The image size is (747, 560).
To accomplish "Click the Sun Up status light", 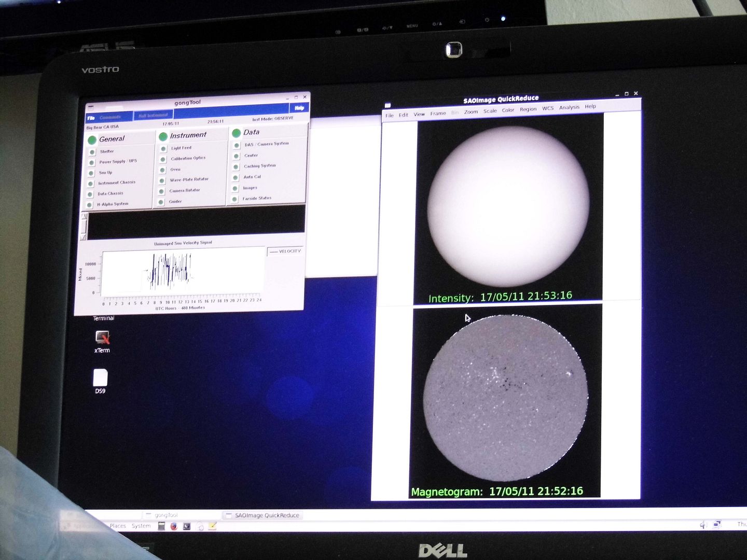I will [91, 173].
